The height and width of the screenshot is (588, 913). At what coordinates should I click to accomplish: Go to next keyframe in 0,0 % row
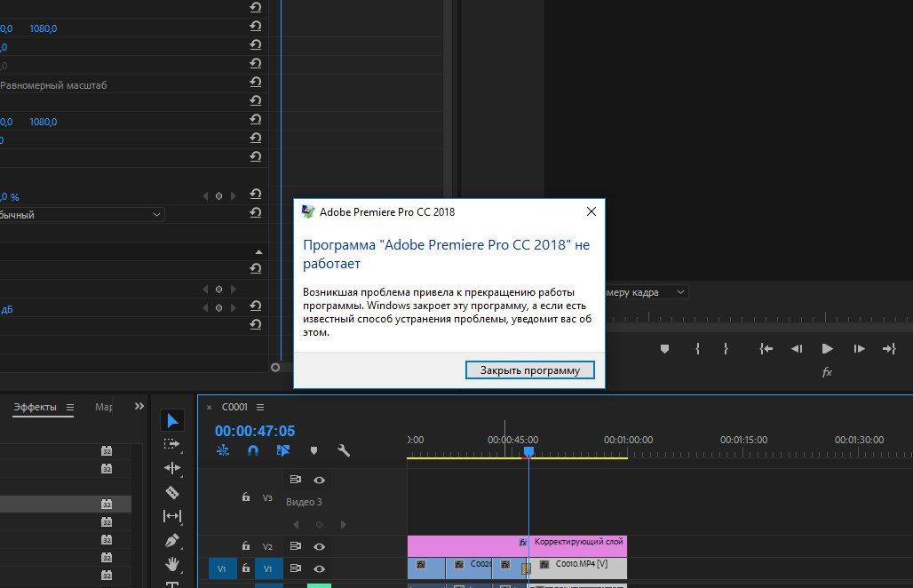(233, 196)
